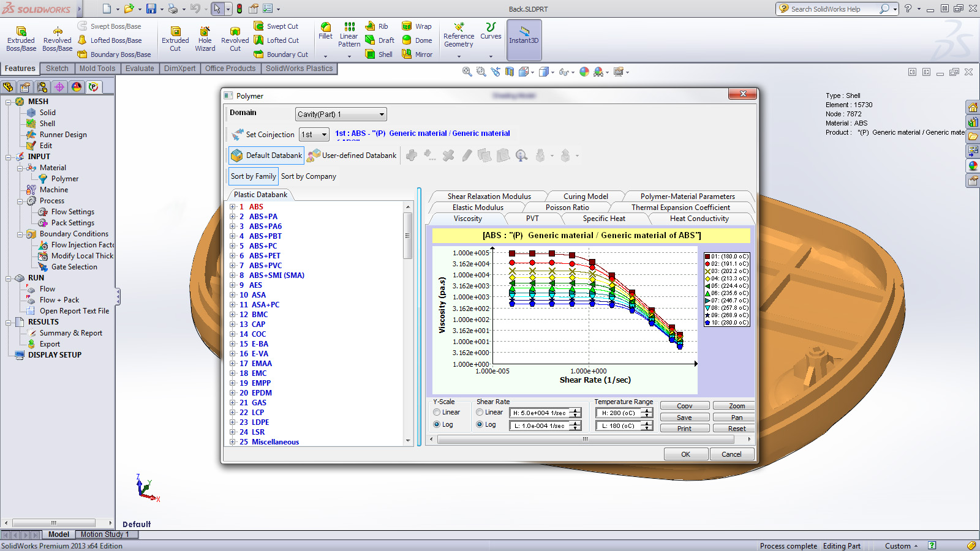Increase the H temperature range stepper
The image size is (980, 551).
pos(647,410)
